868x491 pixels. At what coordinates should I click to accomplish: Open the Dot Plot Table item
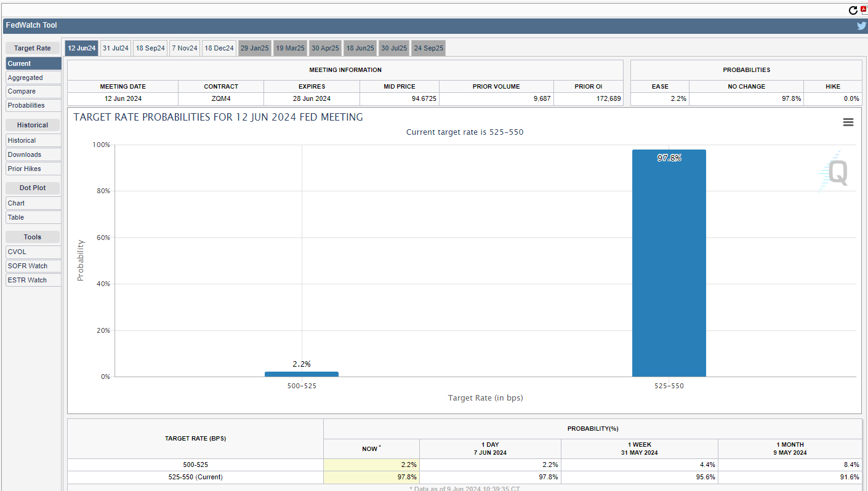[33, 217]
